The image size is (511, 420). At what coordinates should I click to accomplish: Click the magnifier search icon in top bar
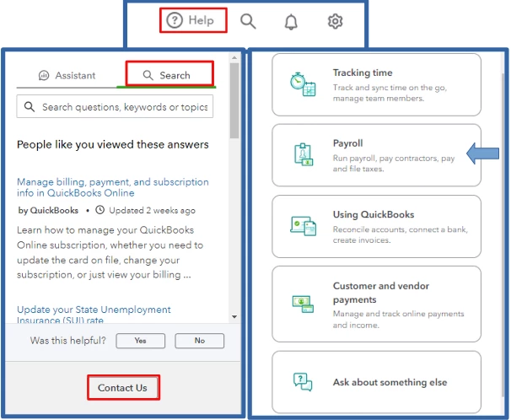tap(248, 21)
